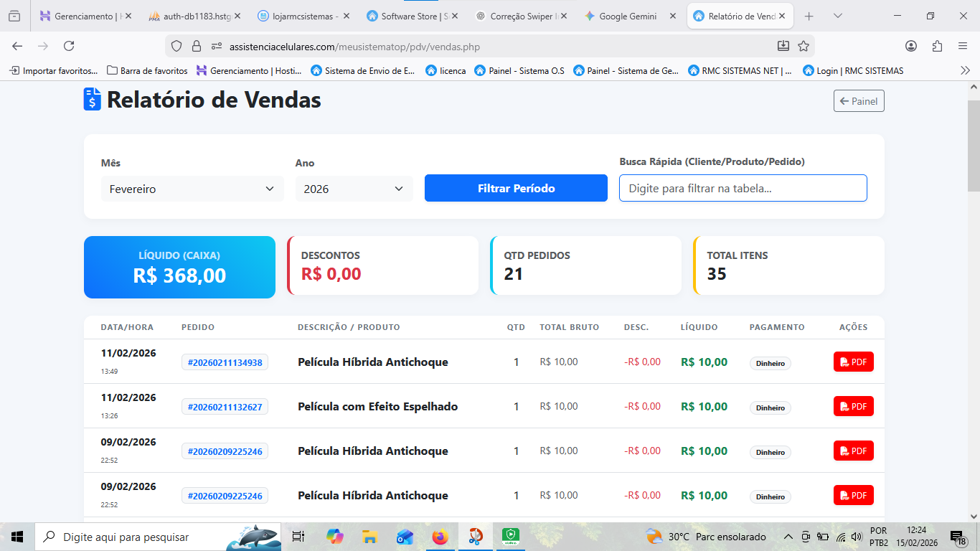This screenshot has width=980, height=551.
Task: Click the speaker icon in the system tray
Action: point(856,536)
